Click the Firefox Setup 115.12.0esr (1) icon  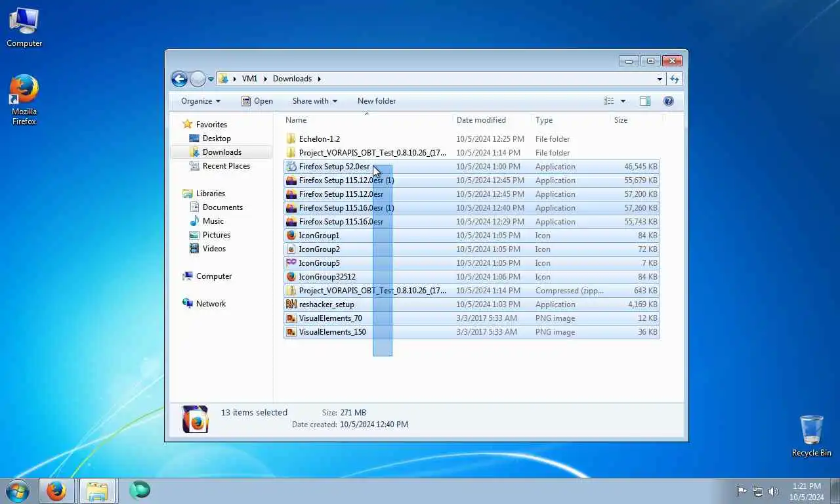click(x=291, y=180)
